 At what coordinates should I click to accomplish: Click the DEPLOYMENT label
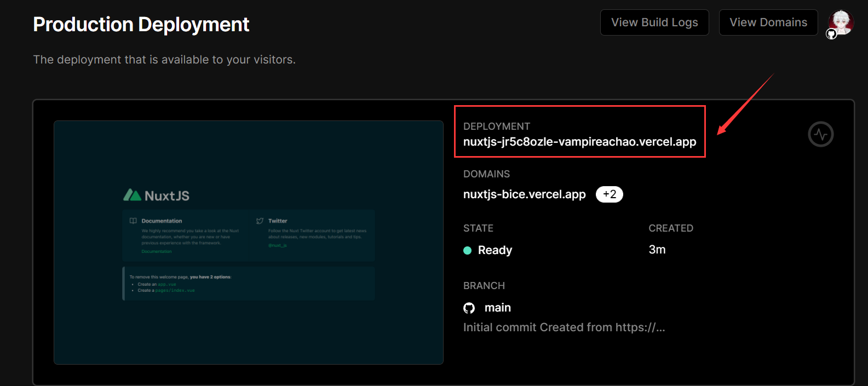tap(497, 126)
